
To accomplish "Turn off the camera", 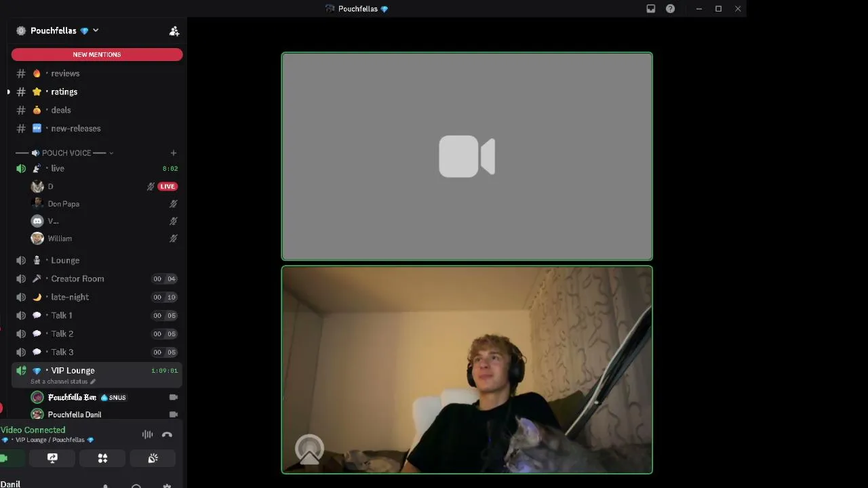I will 11,459.
